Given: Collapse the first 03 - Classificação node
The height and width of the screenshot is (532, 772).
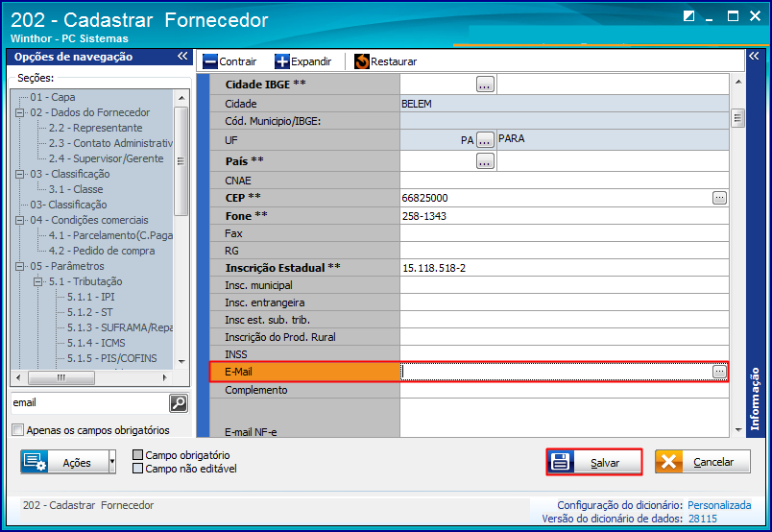Looking at the screenshot, I should 20,175.
